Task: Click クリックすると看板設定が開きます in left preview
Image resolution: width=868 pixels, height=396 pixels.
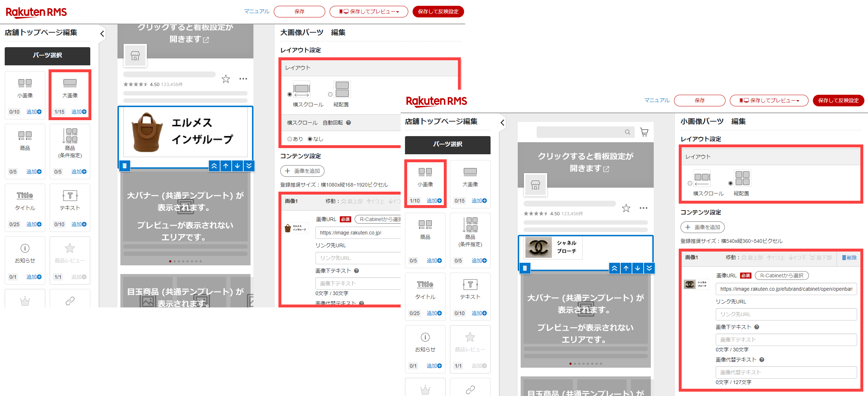Action: coord(186,33)
